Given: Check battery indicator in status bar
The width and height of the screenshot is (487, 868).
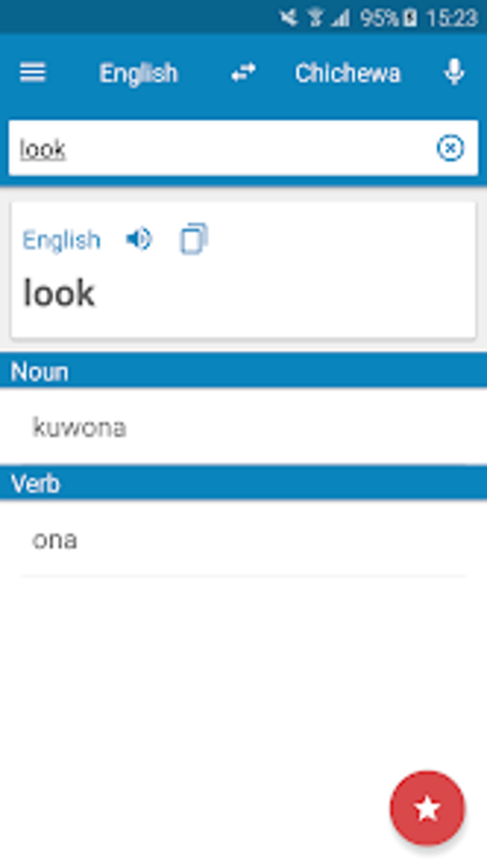Looking at the screenshot, I should [411, 18].
